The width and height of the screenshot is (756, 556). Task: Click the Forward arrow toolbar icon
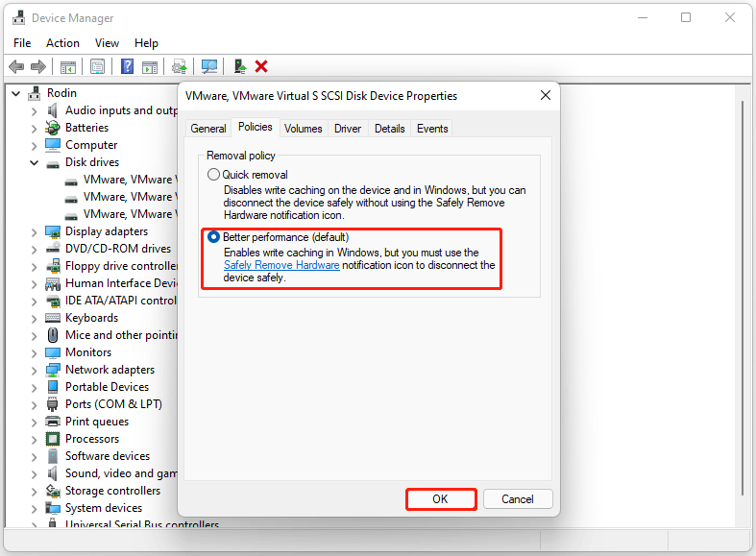[x=38, y=66]
